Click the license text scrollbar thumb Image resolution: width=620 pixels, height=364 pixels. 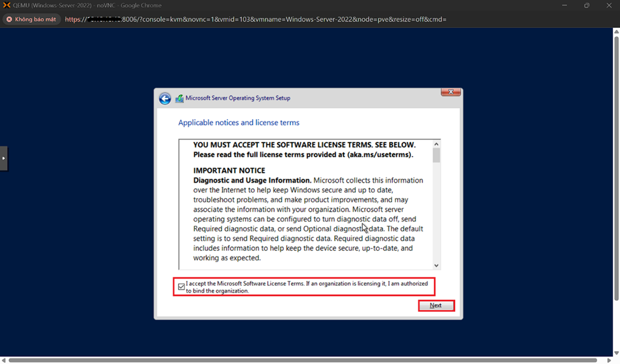tap(436, 156)
